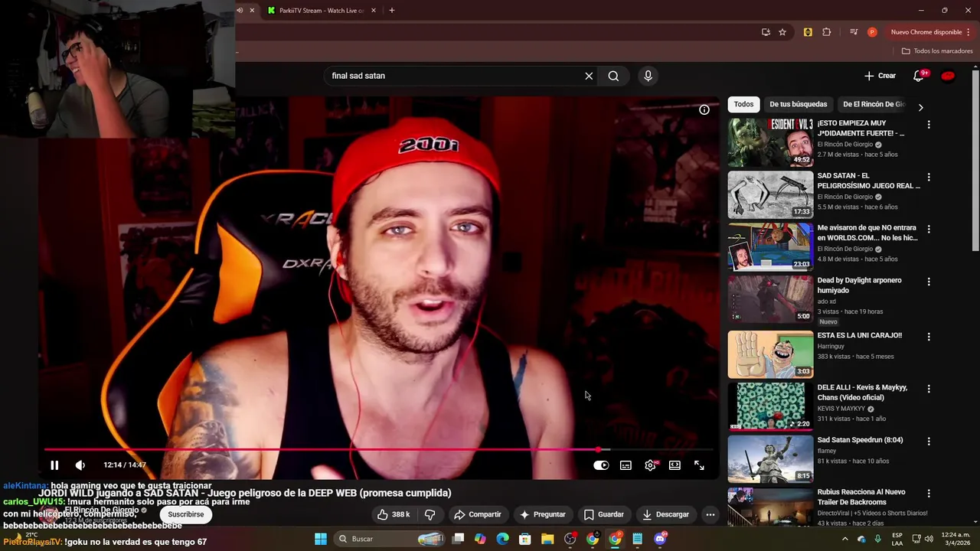Open options for Dead by Daylight video
This screenshot has width=980, height=551.
click(929, 282)
